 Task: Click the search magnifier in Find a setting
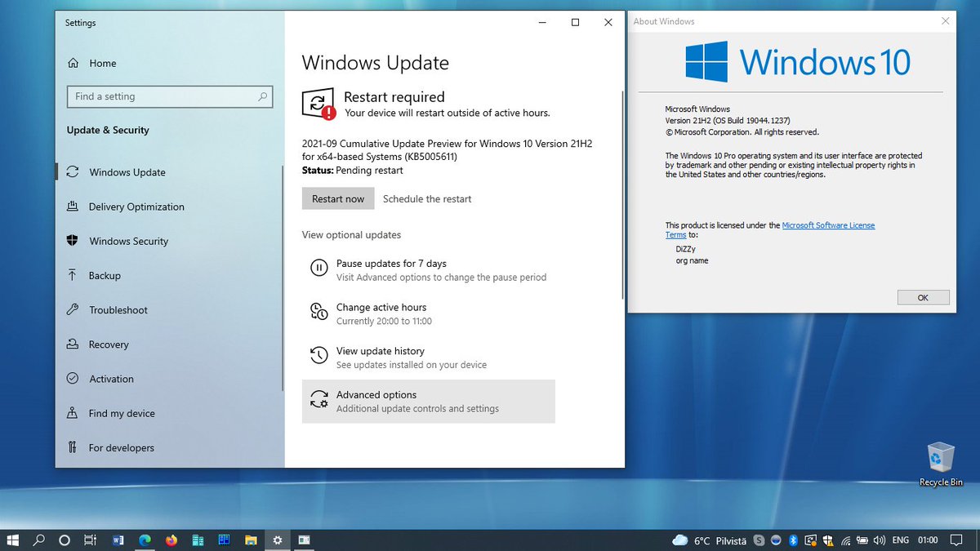click(263, 96)
